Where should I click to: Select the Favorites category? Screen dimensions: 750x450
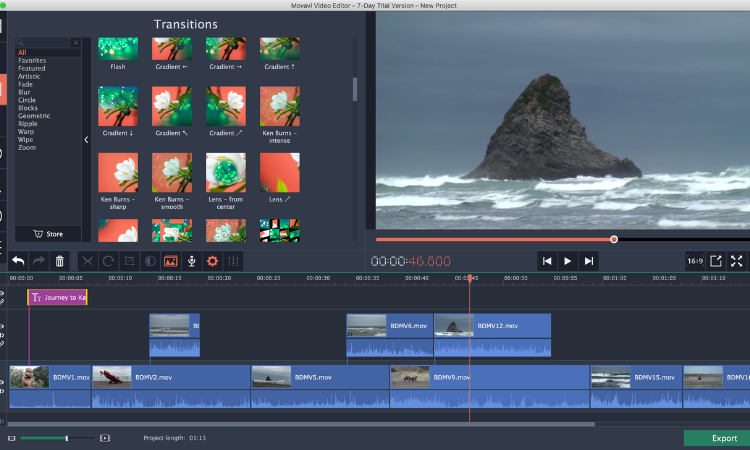point(32,60)
